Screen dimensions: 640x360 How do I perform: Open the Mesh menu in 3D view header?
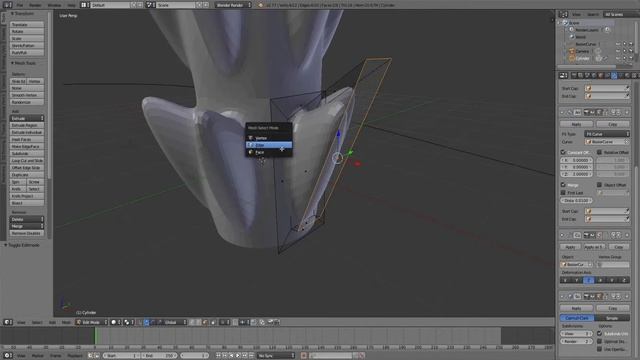[66, 322]
